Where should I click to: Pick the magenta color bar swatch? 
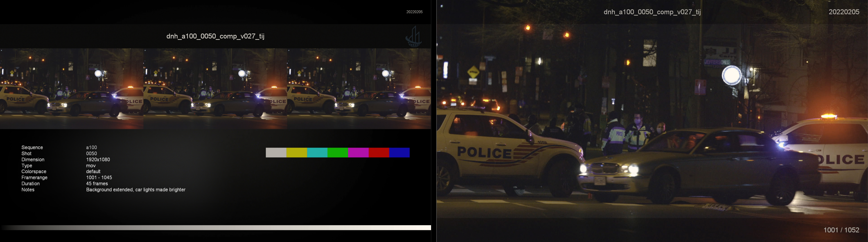click(358, 153)
